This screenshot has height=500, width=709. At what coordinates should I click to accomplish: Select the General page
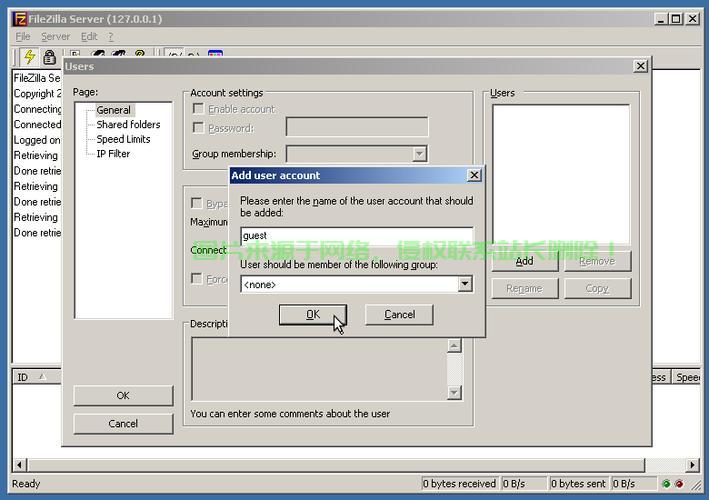[113, 110]
